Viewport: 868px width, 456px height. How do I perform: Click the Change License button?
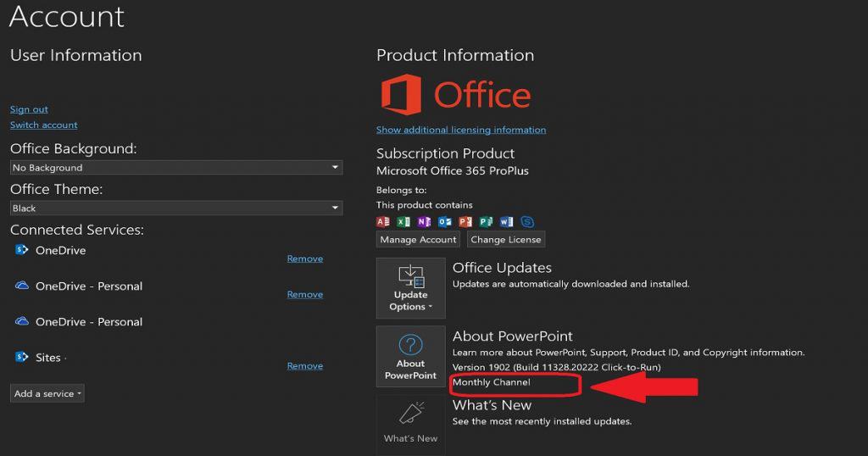coord(505,240)
